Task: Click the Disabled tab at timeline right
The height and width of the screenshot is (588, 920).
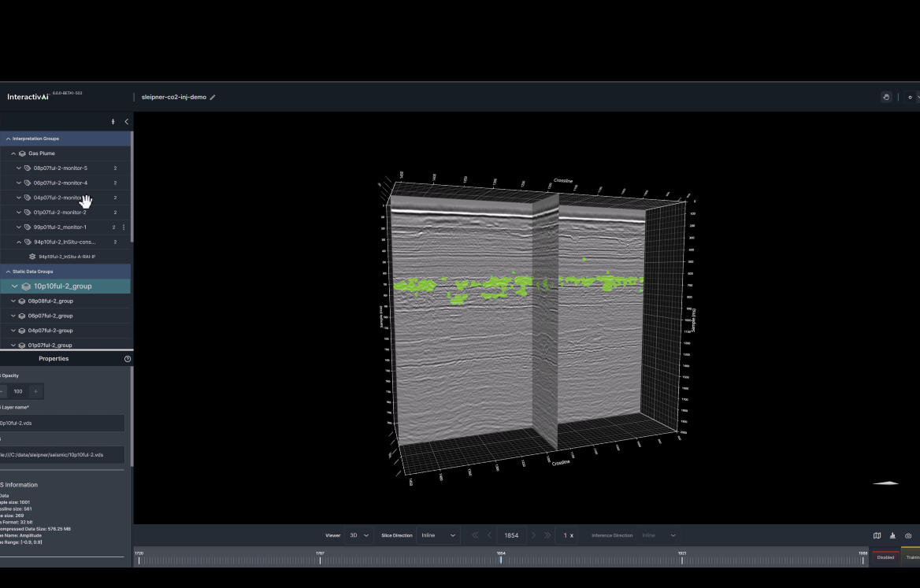Action: coord(885,557)
